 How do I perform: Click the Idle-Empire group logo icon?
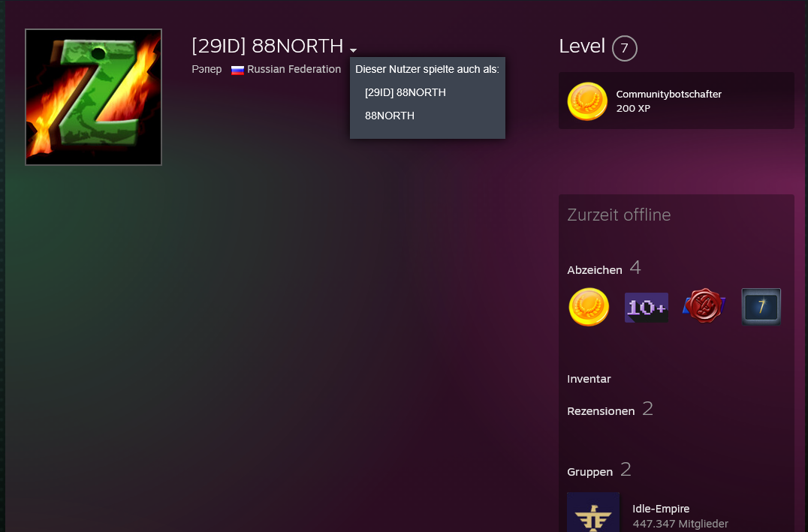593,512
